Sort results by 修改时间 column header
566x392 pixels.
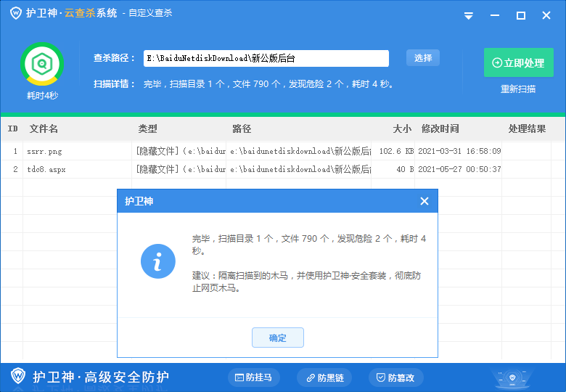(x=440, y=128)
